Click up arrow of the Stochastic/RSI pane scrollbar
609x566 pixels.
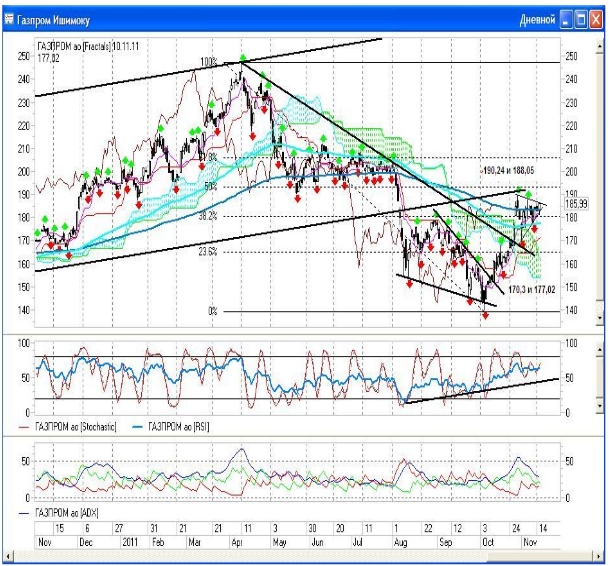point(600,350)
